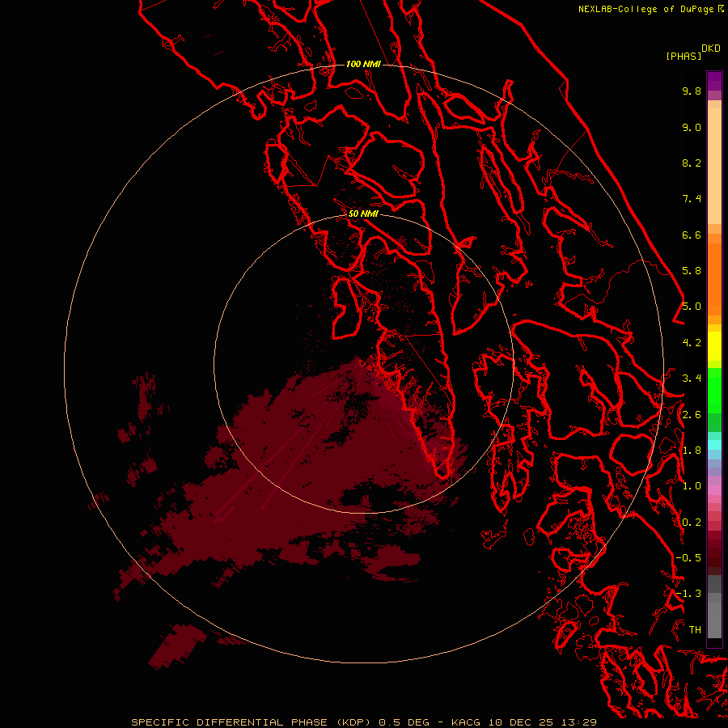Image resolution: width=728 pixels, height=728 pixels.
Task: Click the DKD legend heading
Action: coord(711,49)
